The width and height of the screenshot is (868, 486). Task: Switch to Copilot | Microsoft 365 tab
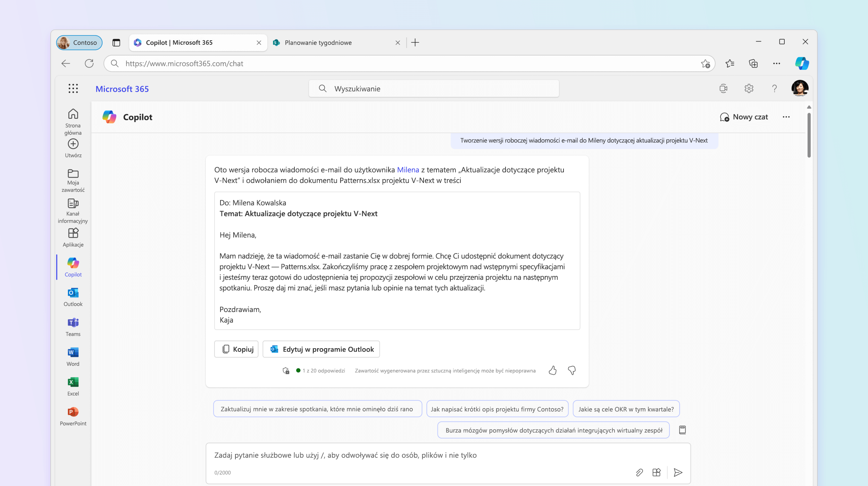coord(198,43)
